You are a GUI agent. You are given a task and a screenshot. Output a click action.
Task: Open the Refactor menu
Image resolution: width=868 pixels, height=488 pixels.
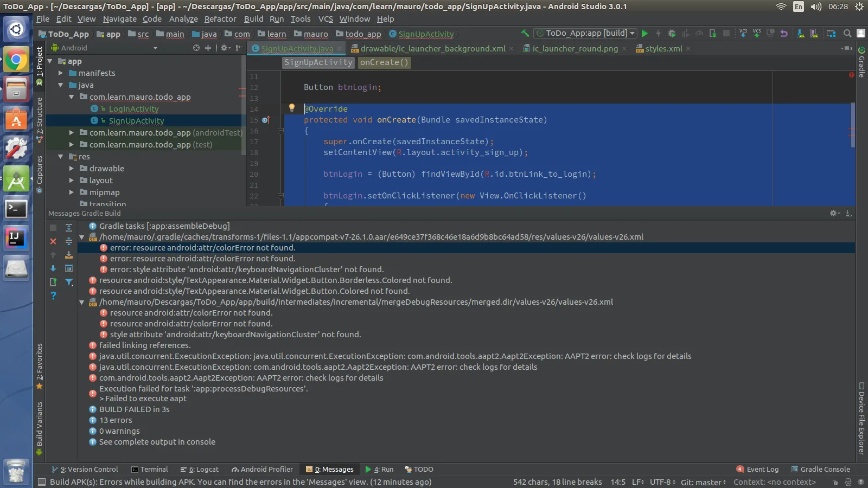pyautogui.click(x=220, y=19)
